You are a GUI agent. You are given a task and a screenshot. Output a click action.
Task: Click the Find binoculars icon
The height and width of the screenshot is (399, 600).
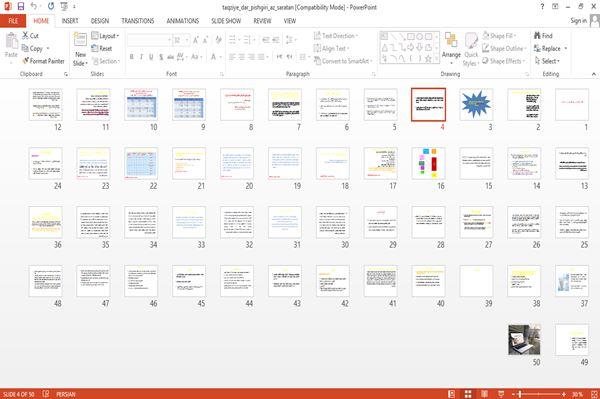pyautogui.click(x=537, y=36)
